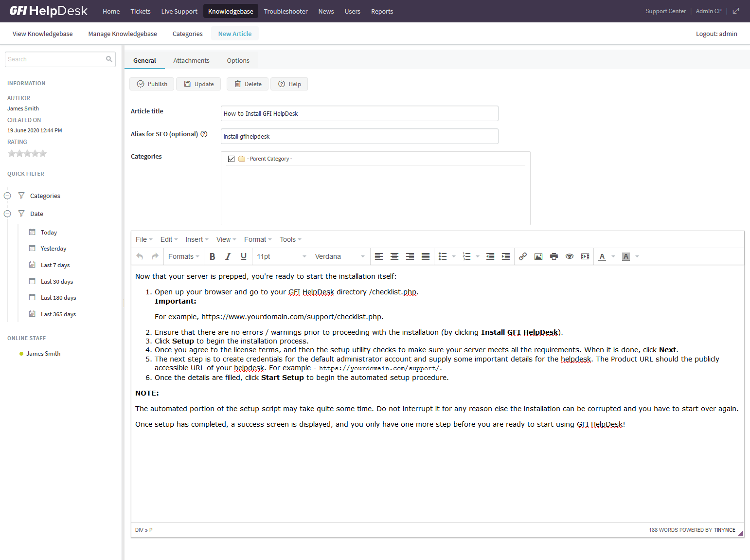Viewport: 750px width, 560px height.
Task: Open the background color picker arrow
Action: pos(637,256)
